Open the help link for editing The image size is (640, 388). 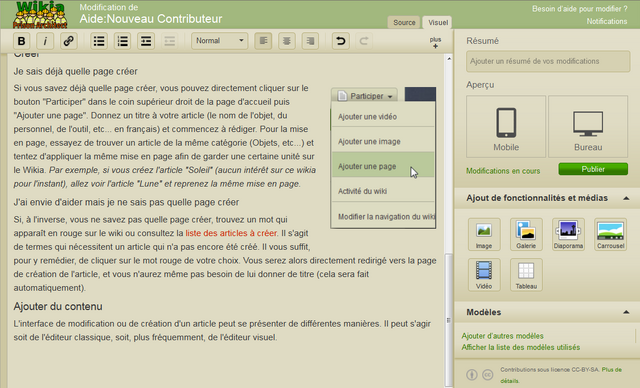point(580,9)
